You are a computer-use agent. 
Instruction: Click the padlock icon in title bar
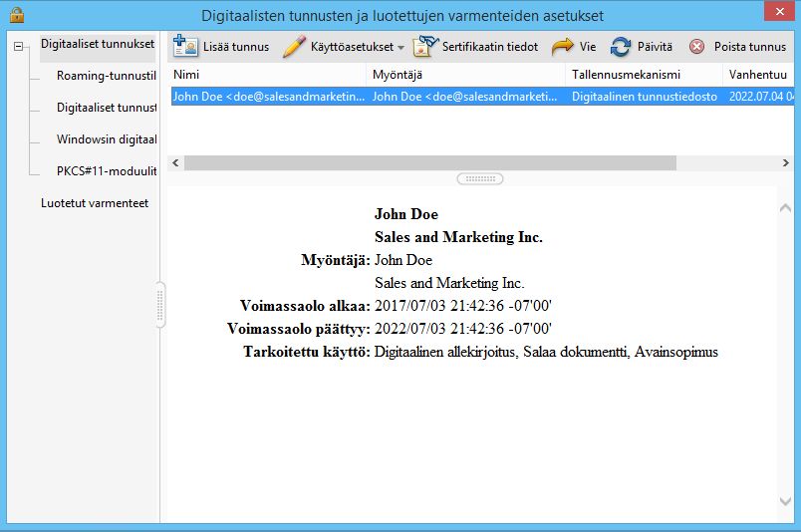point(17,14)
